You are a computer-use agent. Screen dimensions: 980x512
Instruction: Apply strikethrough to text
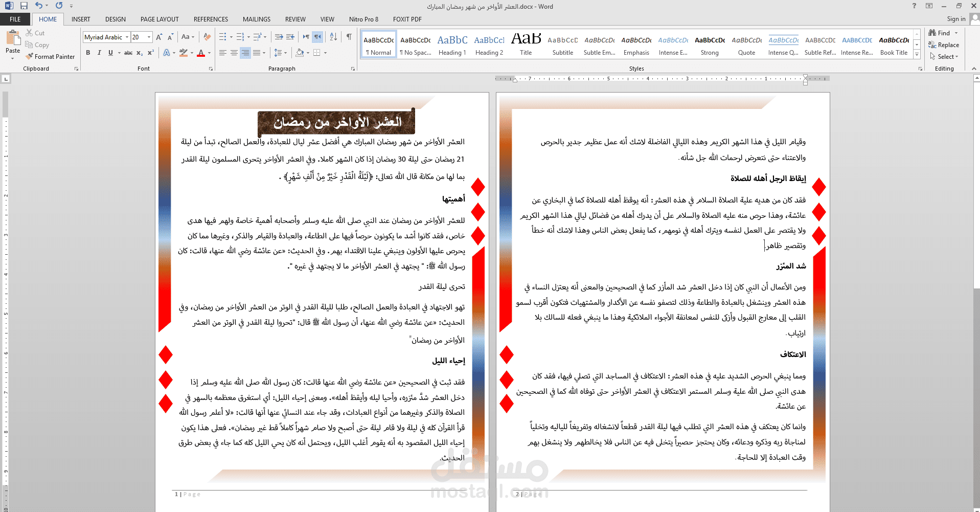point(128,53)
